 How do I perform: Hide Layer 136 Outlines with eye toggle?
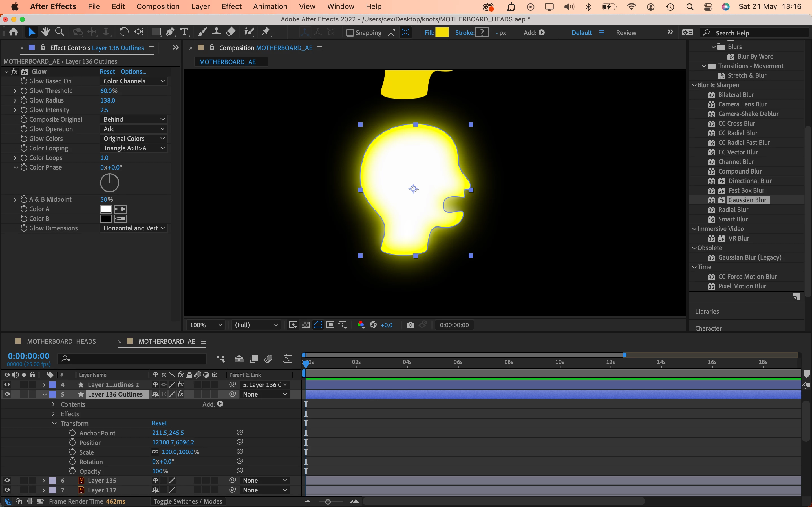pyautogui.click(x=7, y=394)
